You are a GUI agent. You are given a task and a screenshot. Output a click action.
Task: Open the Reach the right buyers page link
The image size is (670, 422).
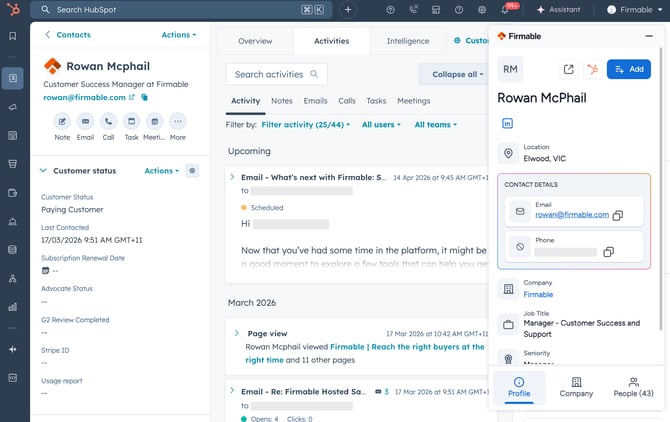click(x=364, y=353)
